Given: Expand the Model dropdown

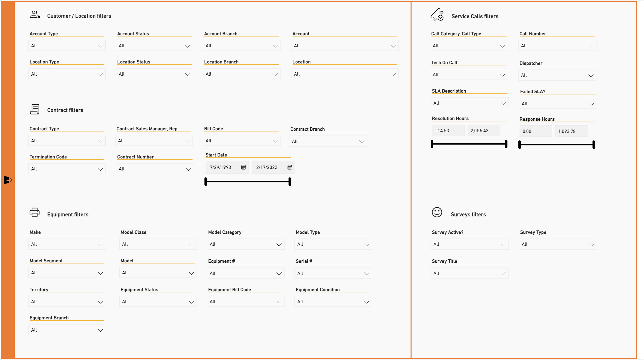Looking at the screenshot, I should [158, 273].
